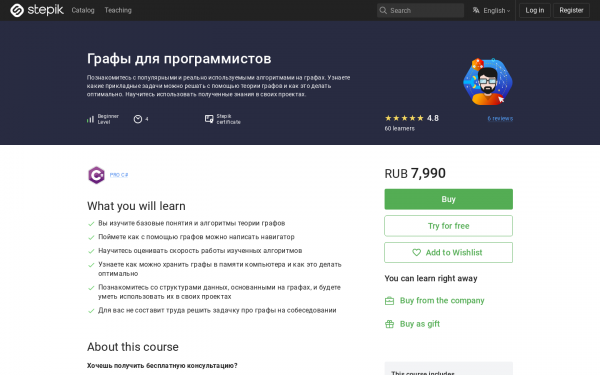Click the Beginner Level label
Image resolution: width=600 pixels, height=375 pixels.
[108, 119]
